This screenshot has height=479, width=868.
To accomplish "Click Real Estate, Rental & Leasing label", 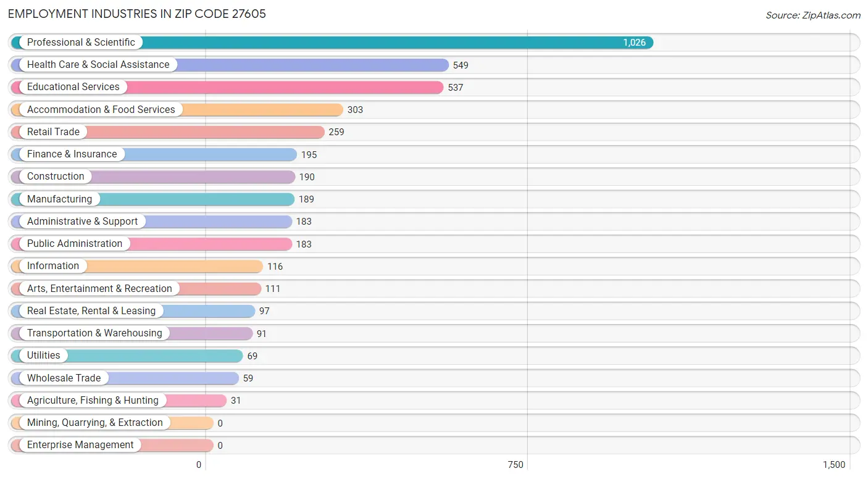I will (x=91, y=311).
